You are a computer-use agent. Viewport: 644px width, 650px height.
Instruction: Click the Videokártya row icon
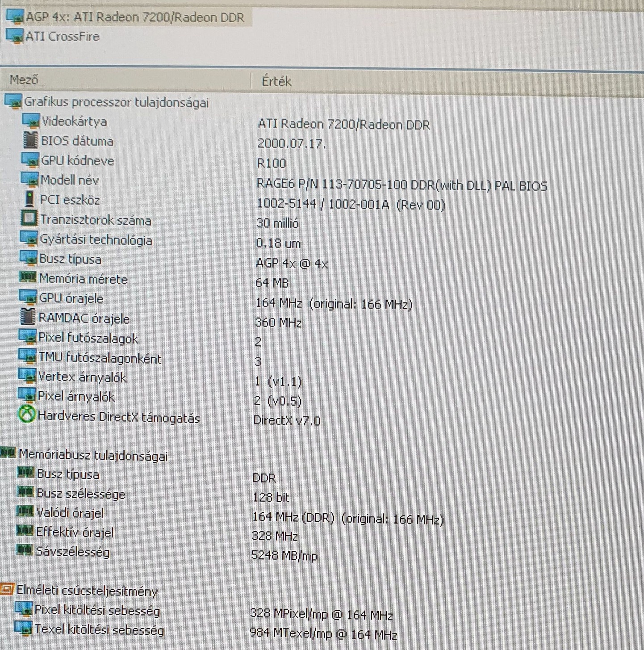point(31,121)
